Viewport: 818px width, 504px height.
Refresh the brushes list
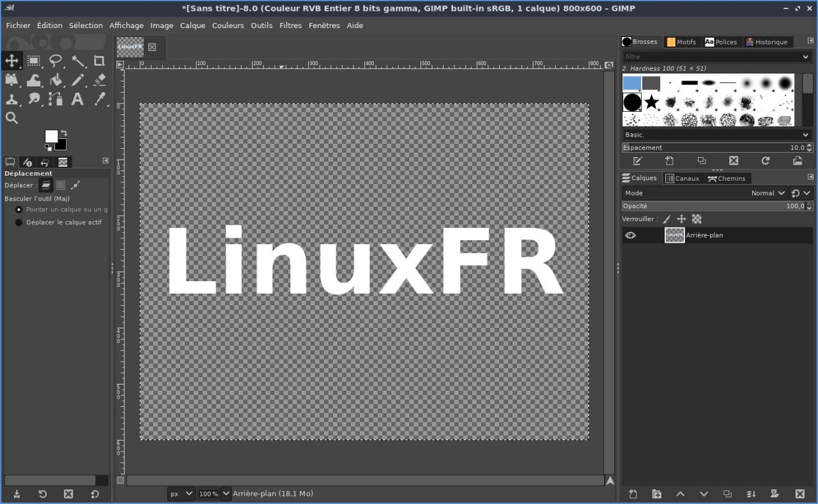click(x=766, y=161)
